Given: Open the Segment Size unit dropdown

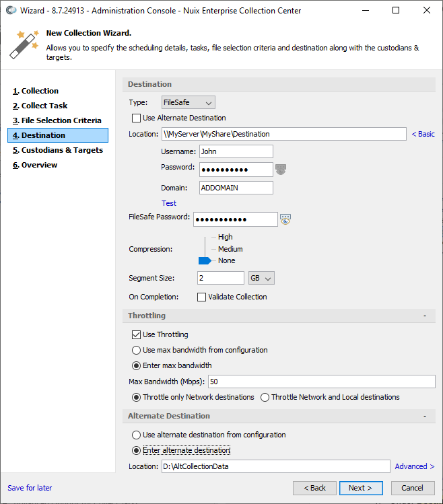Looking at the screenshot, I should pos(261,278).
